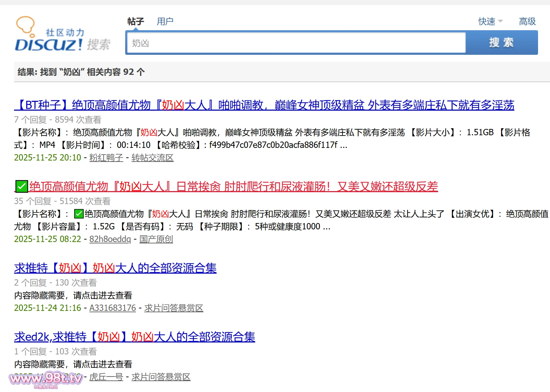Viewport: 550px width, 392px height.
Task: Open 求片问答悬赏区 beside author A331683176
Action: [174, 308]
